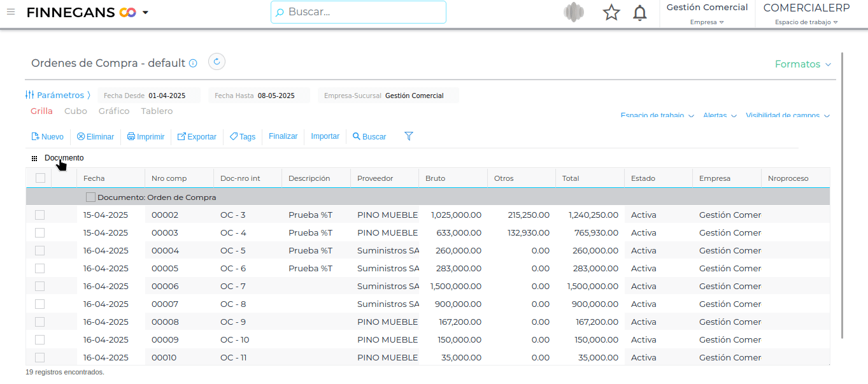Image resolution: width=868 pixels, height=384 pixels.
Task: Click the refresh icon beside the title
Action: pos(217,62)
